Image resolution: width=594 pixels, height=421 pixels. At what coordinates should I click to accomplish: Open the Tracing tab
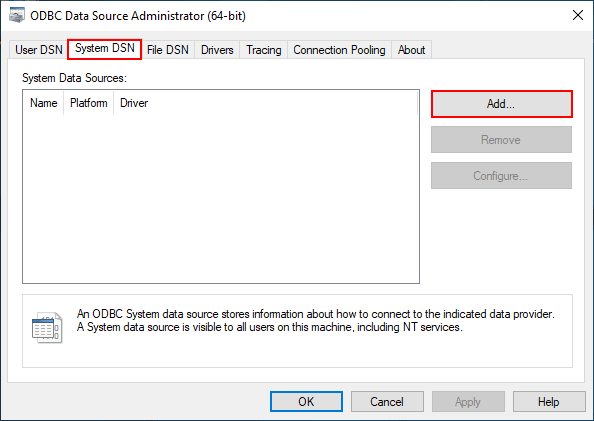(x=264, y=50)
